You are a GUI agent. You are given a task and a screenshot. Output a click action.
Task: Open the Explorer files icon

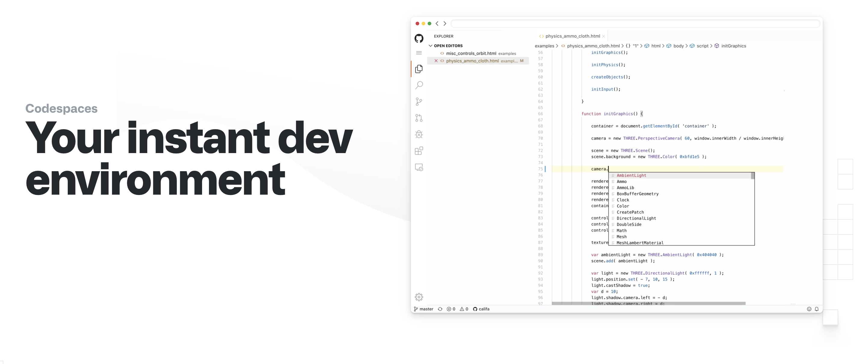(x=419, y=69)
